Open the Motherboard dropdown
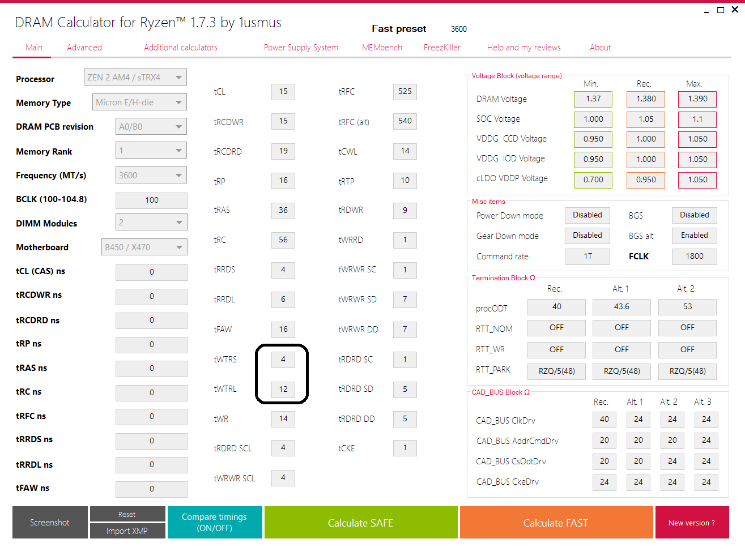 pyautogui.click(x=144, y=247)
